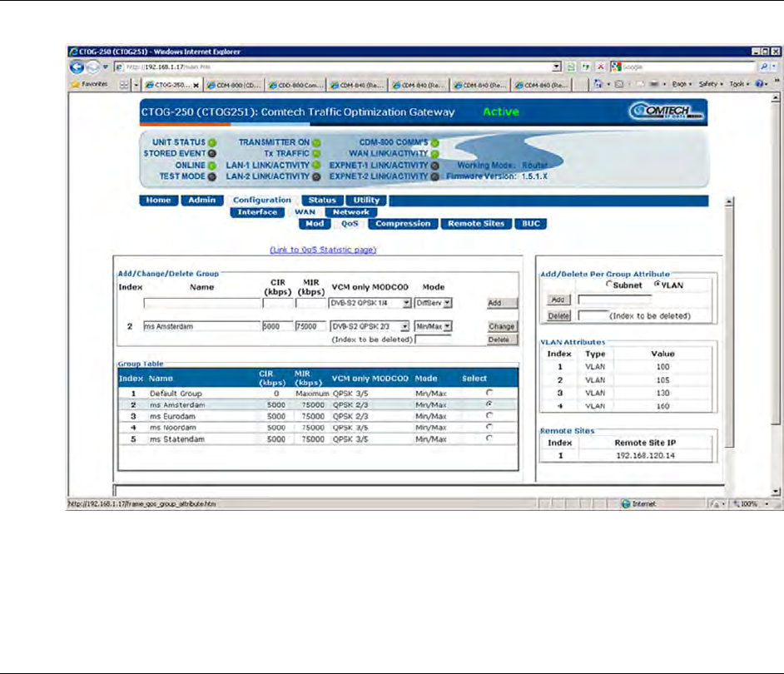Click the new group Name input field
The width and height of the screenshot is (784, 674).
tap(201, 304)
